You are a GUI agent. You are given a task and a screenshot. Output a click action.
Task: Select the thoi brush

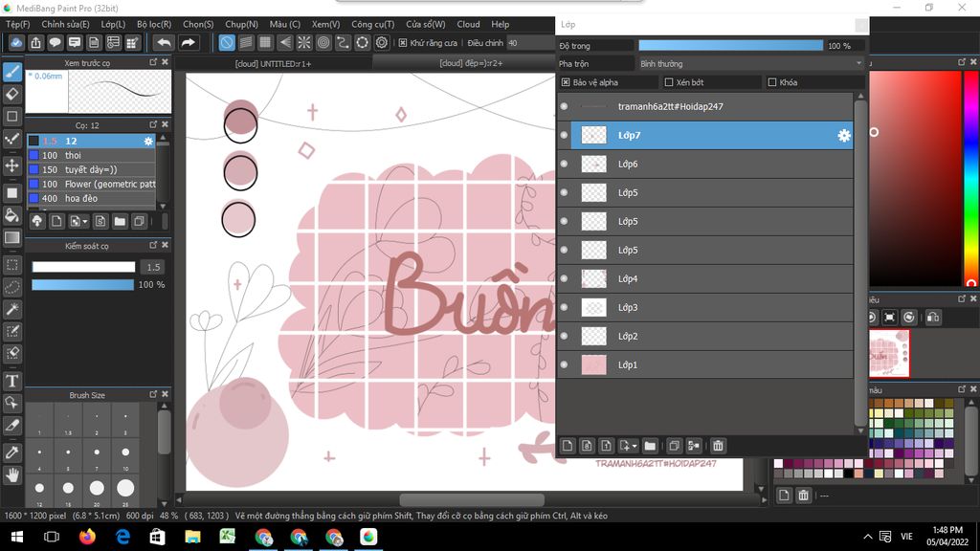[x=91, y=155]
